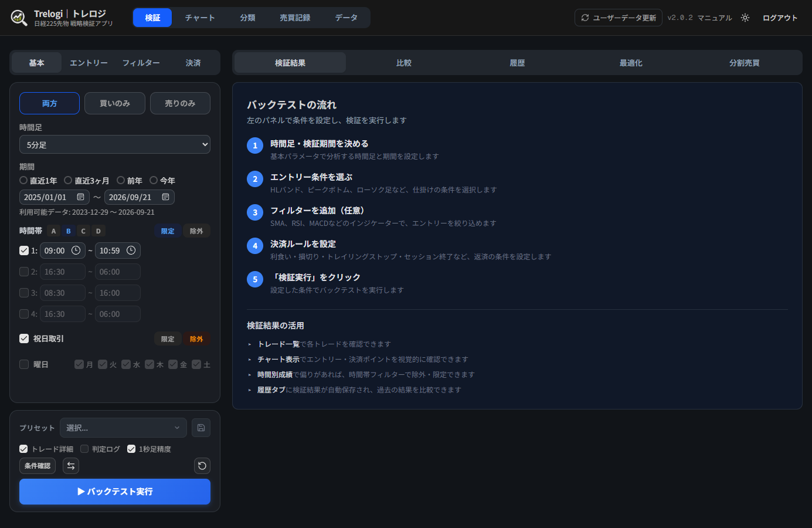Image resolution: width=812 pixels, height=528 pixels.
Task: Click 除外 toggle in 祝日取引 row
Action: [x=196, y=339]
